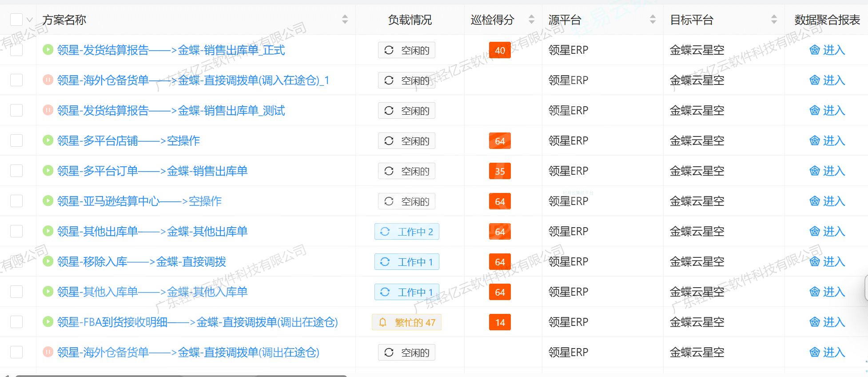Image resolution: width=868 pixels, height=377 pixels.
Task: Sort by 方案名称 using its sort arrows
Action: 345,20
